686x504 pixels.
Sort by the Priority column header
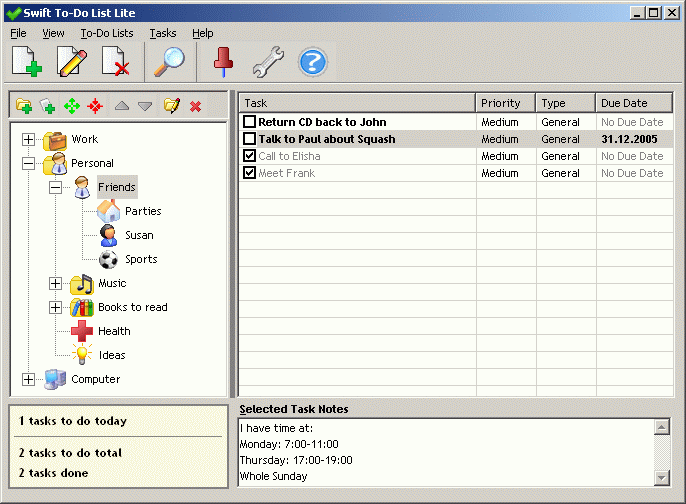click(x=505, y=103)
